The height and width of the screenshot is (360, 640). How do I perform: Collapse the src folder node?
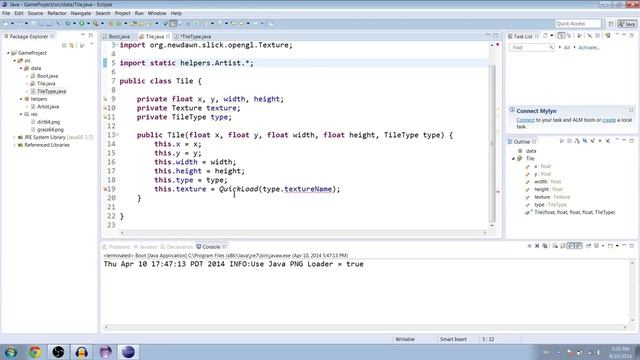click(x=14, y=60)
